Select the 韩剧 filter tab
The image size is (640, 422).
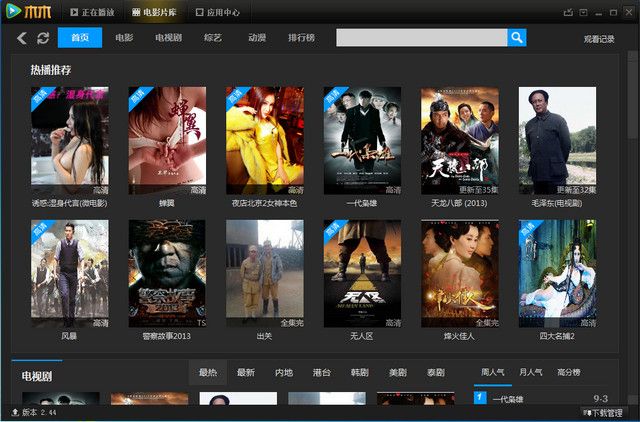pyautogui.click(x=360, y=372)
